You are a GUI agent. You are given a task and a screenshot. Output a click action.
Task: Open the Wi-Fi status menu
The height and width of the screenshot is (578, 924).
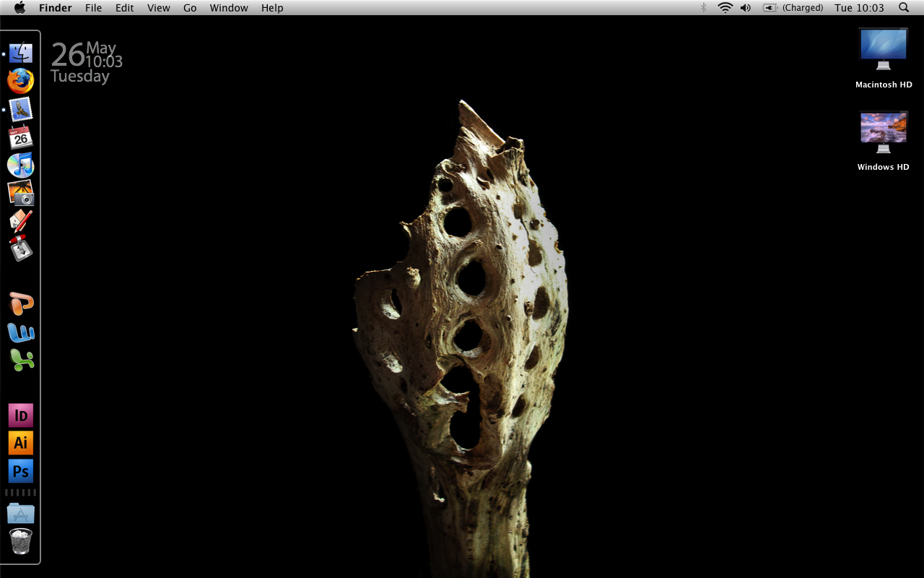(x=725, y=8)
